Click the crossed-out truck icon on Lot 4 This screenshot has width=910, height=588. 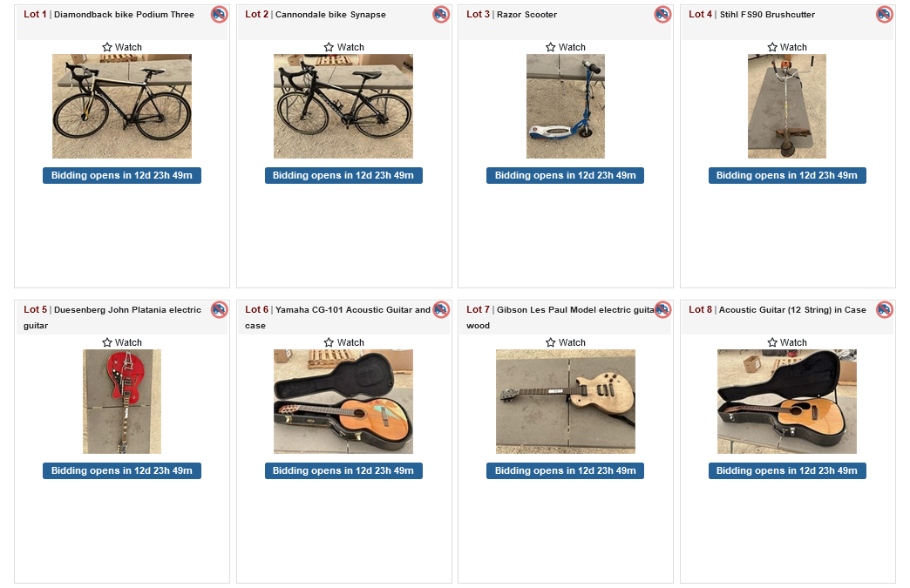[883, 15]
